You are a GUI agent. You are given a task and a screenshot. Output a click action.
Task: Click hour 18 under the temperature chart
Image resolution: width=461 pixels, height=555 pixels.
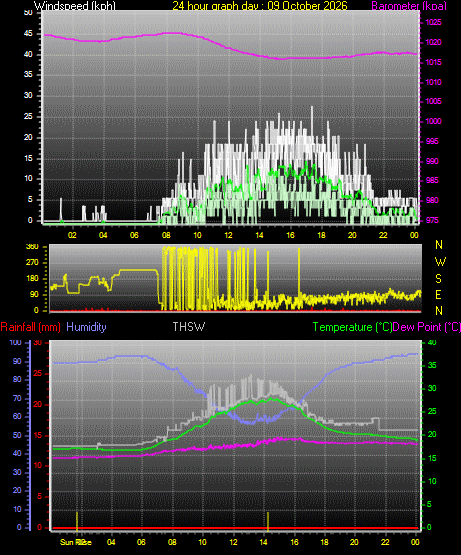pos(324,542)
